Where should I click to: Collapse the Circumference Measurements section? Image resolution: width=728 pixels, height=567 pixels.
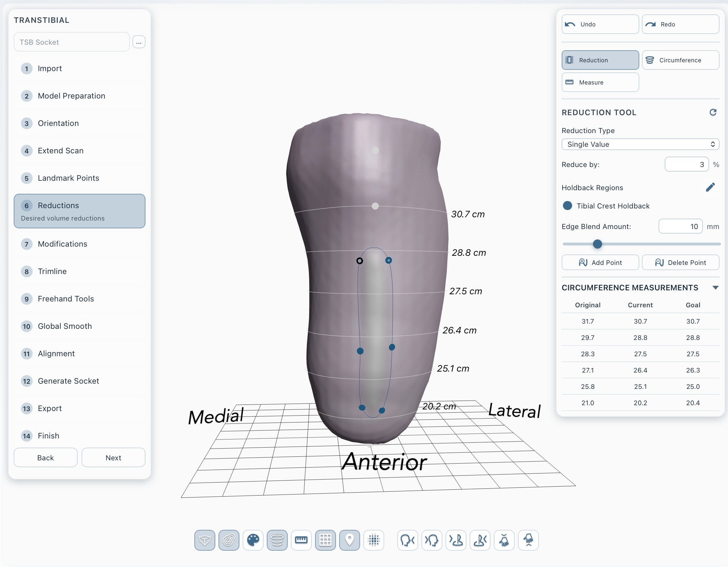tap(715, 288)
